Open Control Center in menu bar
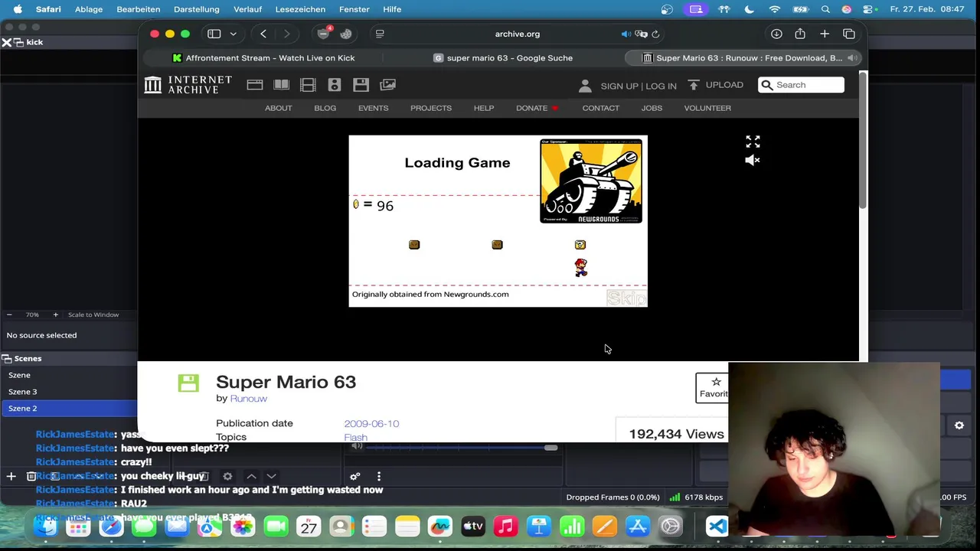Screen dimensions: 980x551 [867, 9]
